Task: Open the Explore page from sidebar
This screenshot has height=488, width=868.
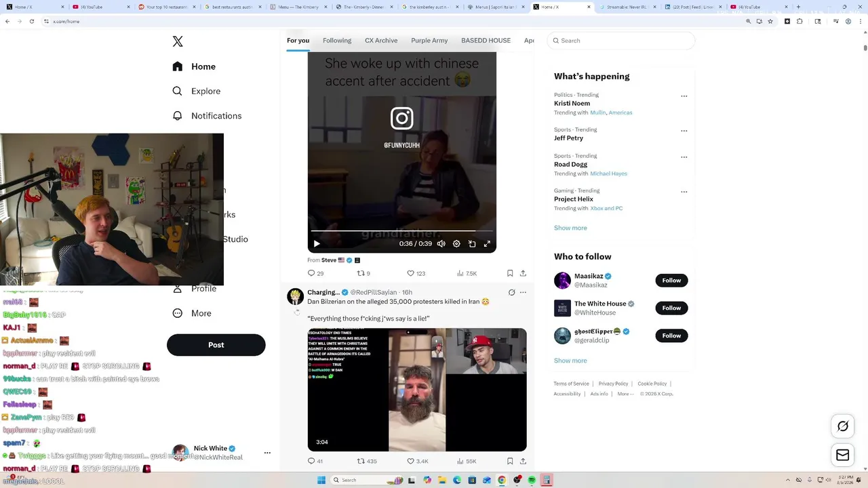Action: tap(196, 91)
